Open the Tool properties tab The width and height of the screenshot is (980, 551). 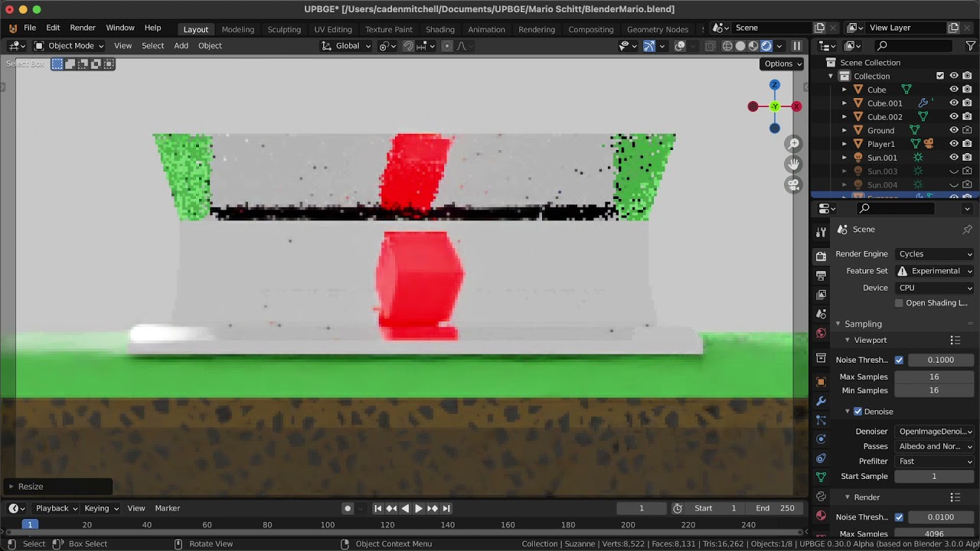821,232
